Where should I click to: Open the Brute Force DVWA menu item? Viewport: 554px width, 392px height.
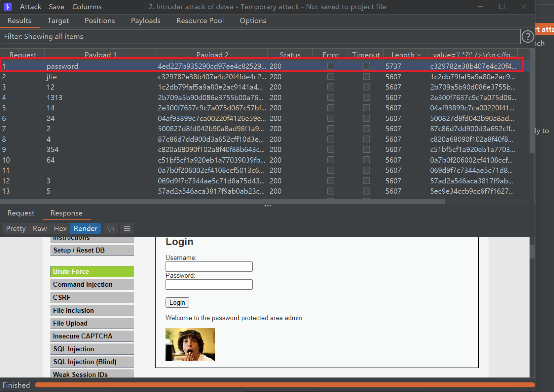(x=92, y=272)
